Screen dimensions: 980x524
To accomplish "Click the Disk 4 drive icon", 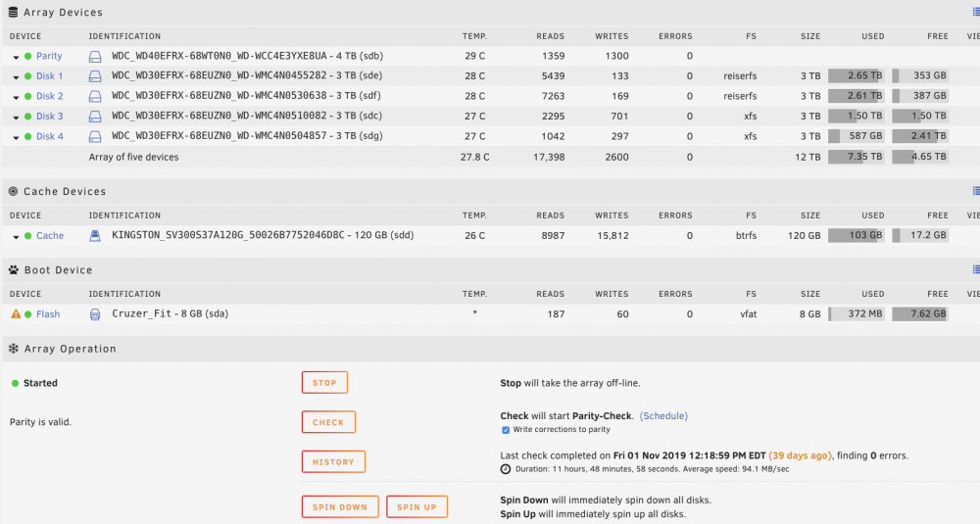I will (95, 136).
